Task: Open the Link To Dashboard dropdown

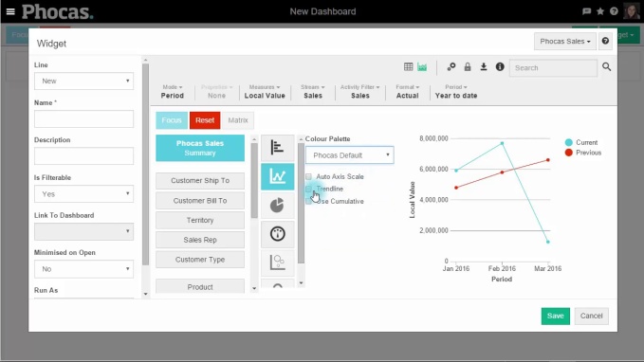Action: point(83,231)
